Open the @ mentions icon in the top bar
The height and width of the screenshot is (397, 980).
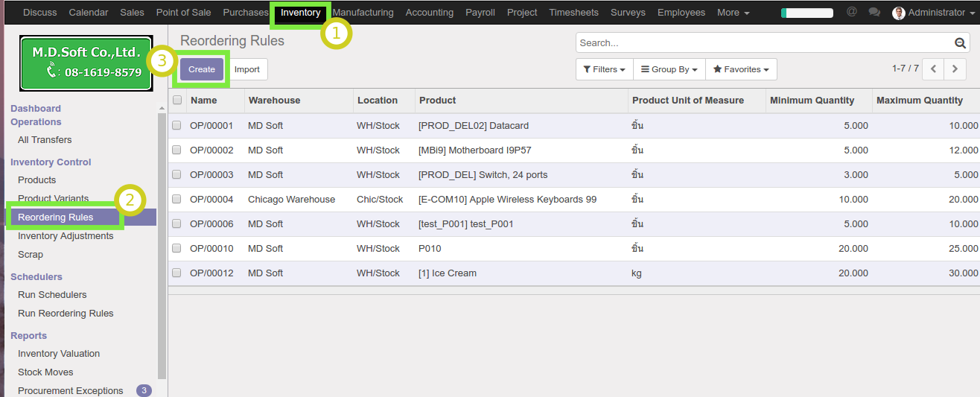click(x=852, y=12)
